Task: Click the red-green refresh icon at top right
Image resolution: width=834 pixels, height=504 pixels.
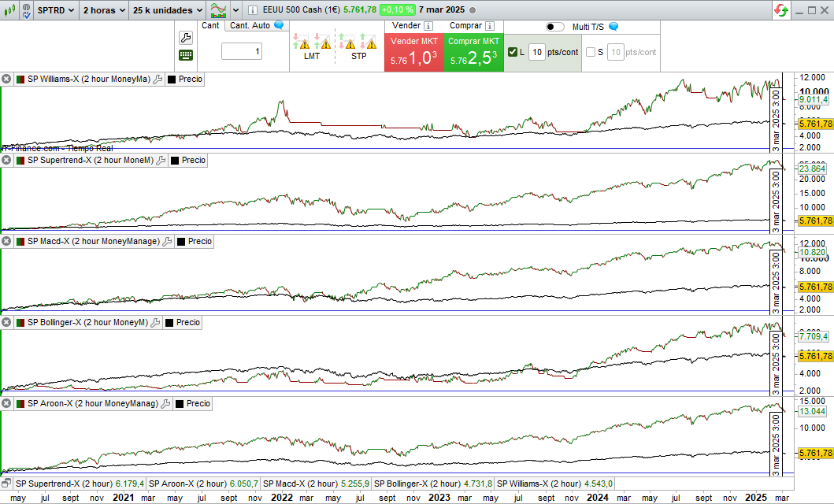Action: pos(780,10)
